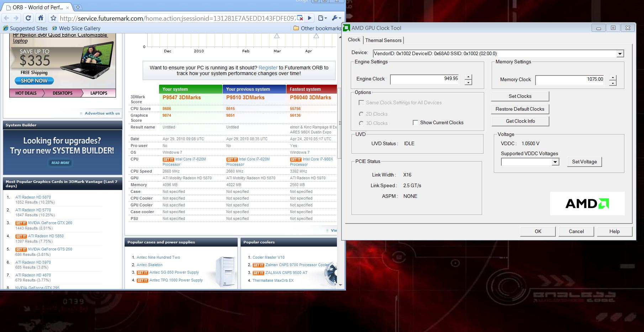The height and width of the screenshot is (332, 644).
Task: Focus the Engine Clock value field
Action: click(x=424, y=79)
